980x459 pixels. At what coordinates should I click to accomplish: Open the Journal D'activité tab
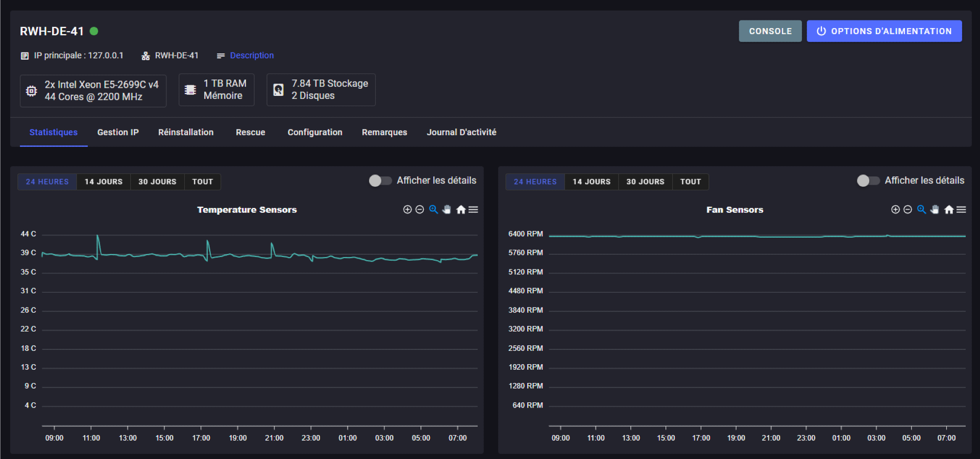461,132
